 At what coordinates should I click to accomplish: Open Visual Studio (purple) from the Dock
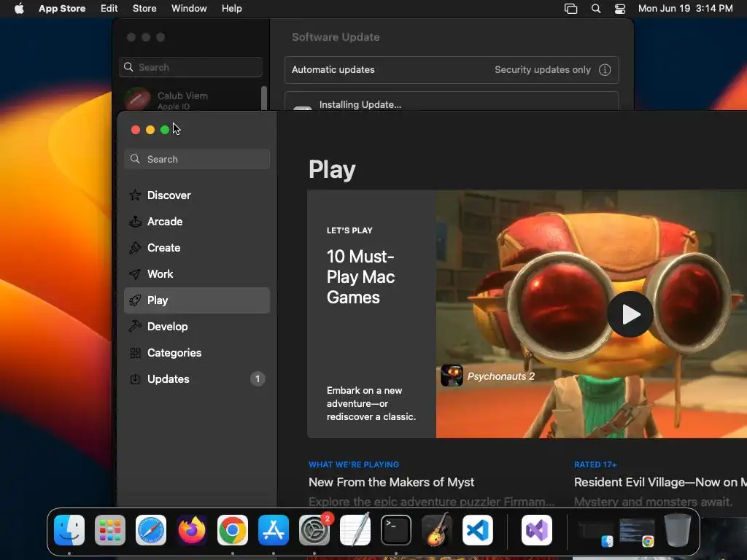coord(537,530)
